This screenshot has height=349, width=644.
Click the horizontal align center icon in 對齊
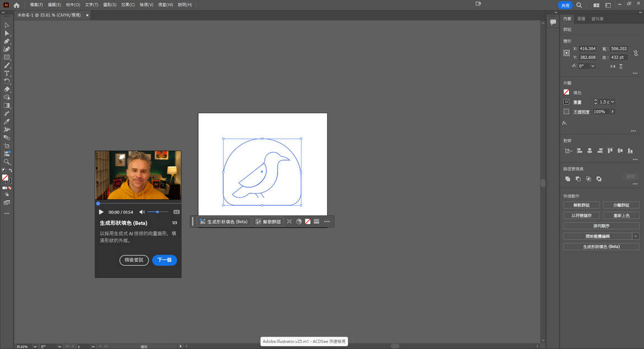point(590,151)
